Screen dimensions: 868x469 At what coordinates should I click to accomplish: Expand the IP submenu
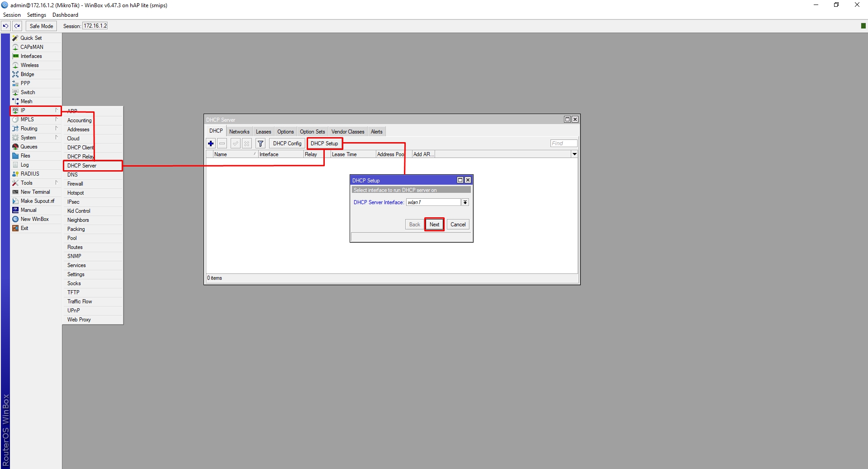tap(36, 110)
